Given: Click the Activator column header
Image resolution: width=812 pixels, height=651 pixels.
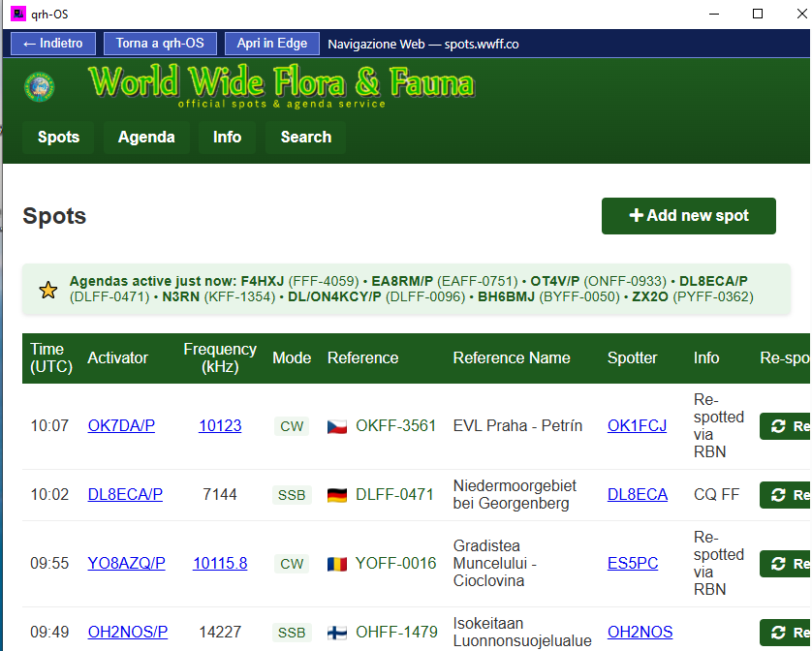Looking at the screenshot, I should (x=117, y=357).
